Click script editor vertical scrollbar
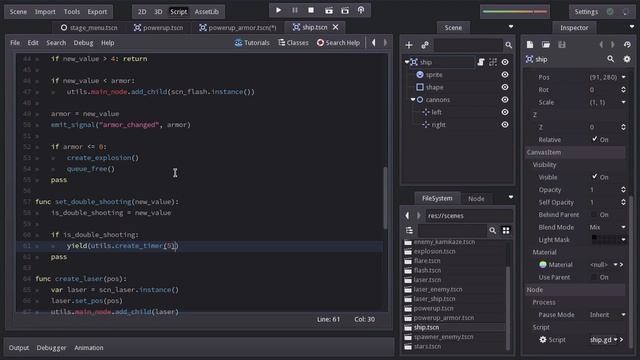This screenshot has width=640, height=360. point(385,198)
